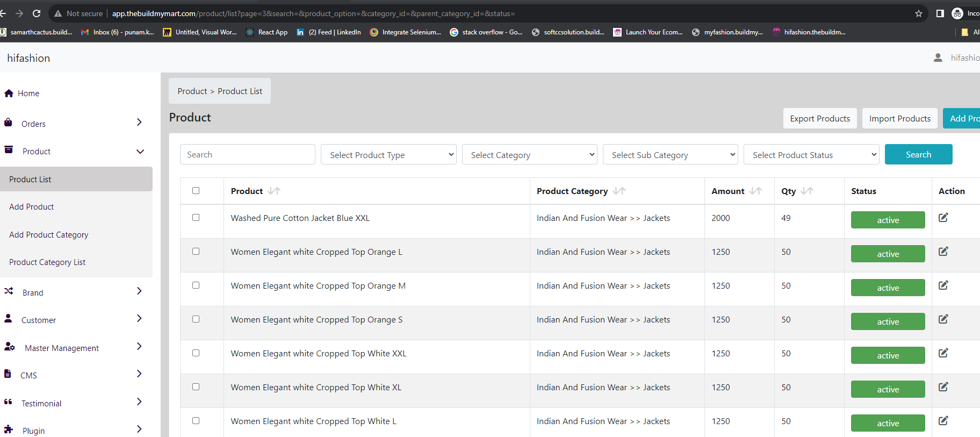Expand the Orders menu chevron
Viewport: 980px width, 437px height.
point(139,123)
